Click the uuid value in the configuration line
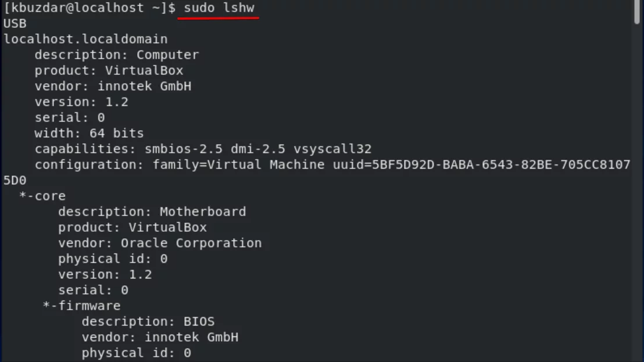Screen dimensions: 644x362 tap(481, 164)
